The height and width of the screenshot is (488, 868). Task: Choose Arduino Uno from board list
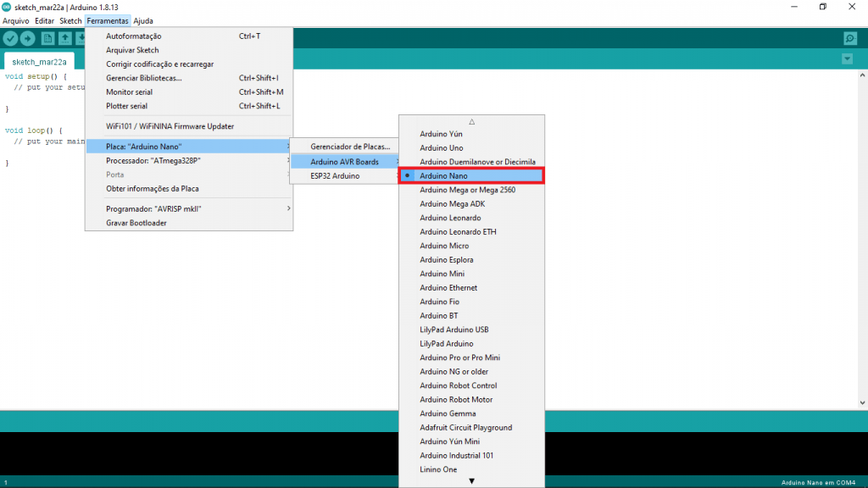[x=441, y=147]
